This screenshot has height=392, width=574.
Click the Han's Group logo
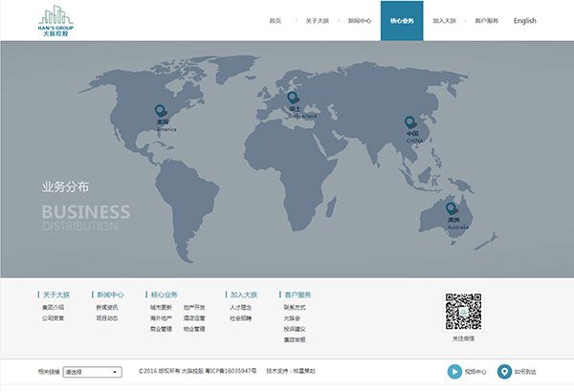click(55, 21)
